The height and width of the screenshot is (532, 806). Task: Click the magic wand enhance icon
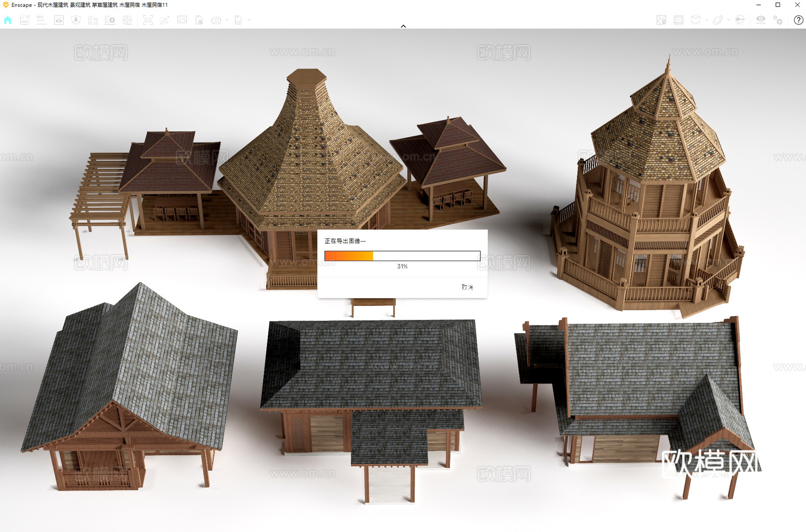point(165,20)
